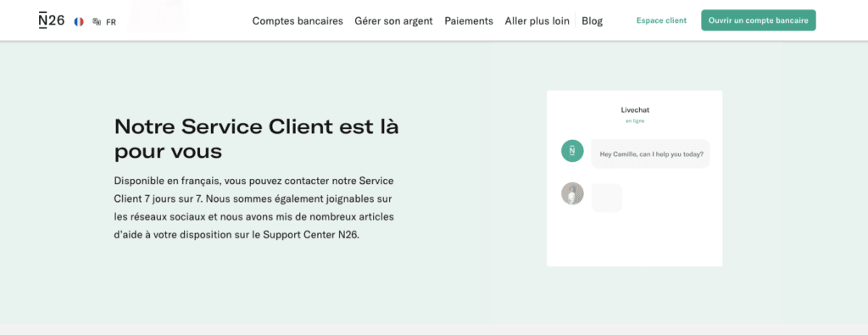The image size is (868, 335).
Task: Open the language translate icon
Action: point(97,22)
